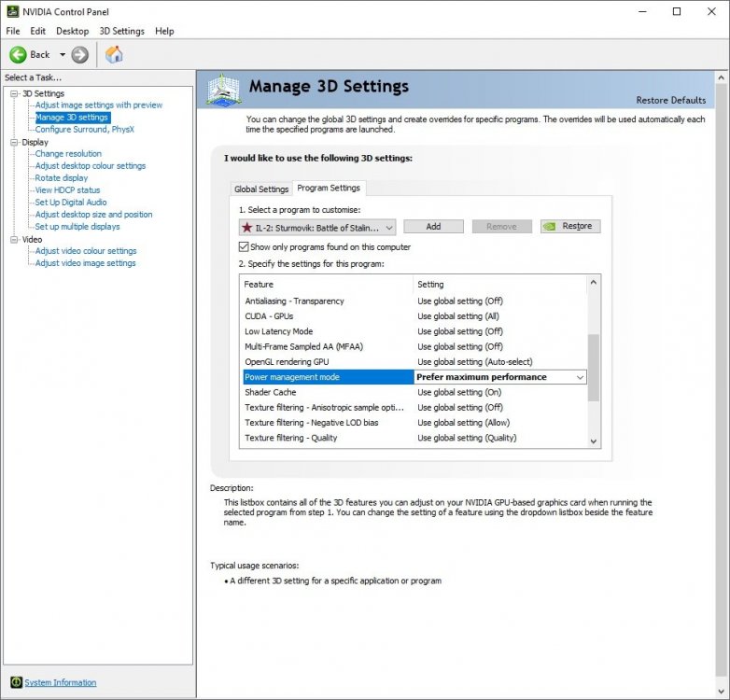Image resolution: width=730 pixels, height=700 pixels.
Task: Open the Edit menu
Action: 37,31
